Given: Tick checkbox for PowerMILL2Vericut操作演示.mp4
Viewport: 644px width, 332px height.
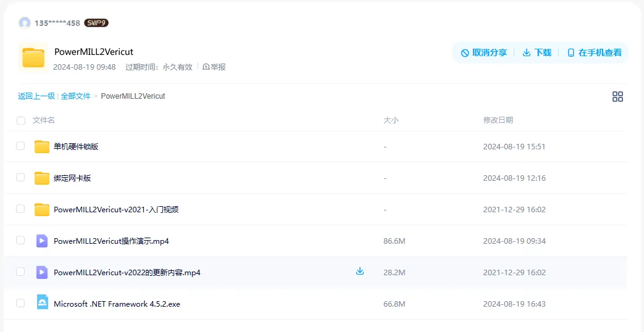Looking at the screenshot, I should click(x=20, y=241).
